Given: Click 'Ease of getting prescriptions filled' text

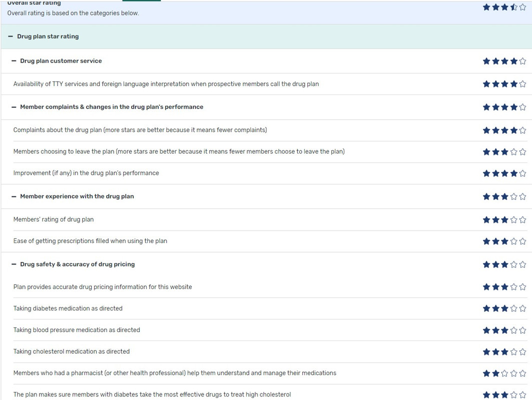Looking at the screenshot, I should click(90, 241).
